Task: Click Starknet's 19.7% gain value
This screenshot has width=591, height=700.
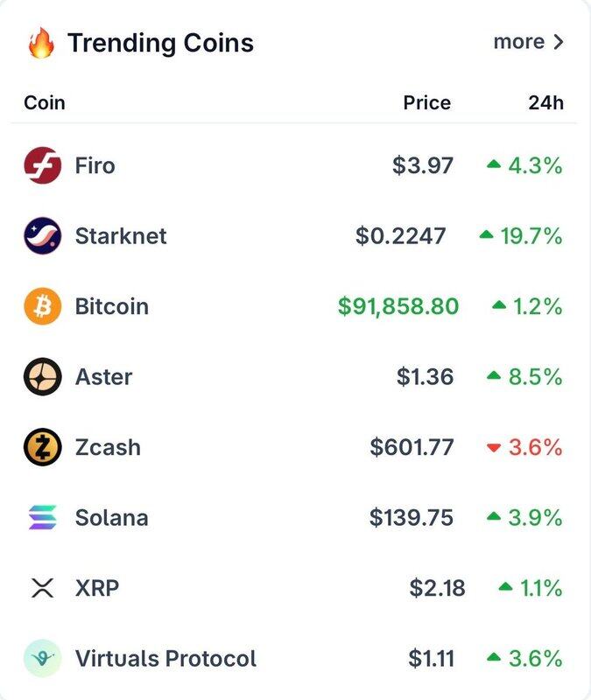Action: pos(531,236)
